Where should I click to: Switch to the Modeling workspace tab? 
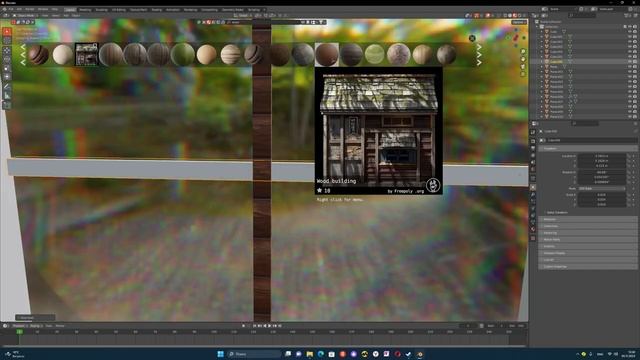85,9
